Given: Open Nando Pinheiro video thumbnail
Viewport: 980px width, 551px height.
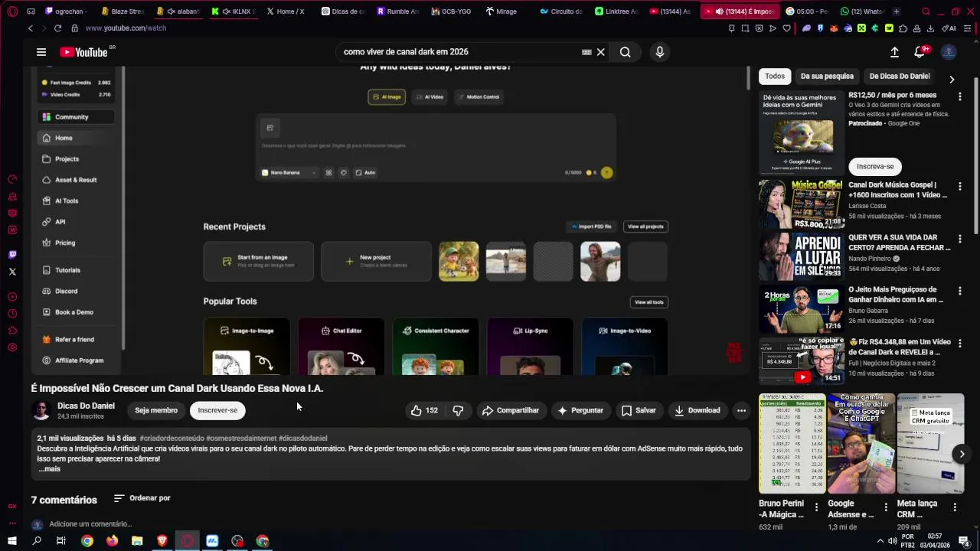Looking at the screenshot, I should tap(801, 257).
